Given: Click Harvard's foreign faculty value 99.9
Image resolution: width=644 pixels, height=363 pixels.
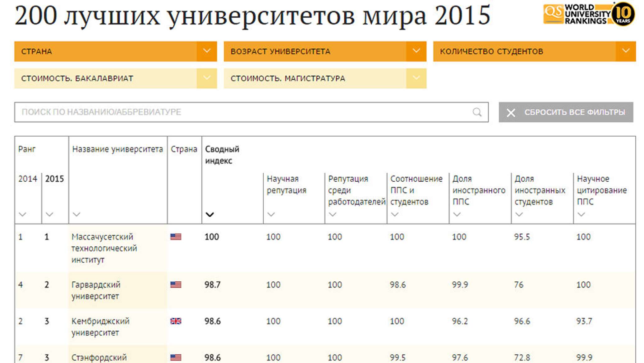Looking at the screenshot, I should click(460, 285).
